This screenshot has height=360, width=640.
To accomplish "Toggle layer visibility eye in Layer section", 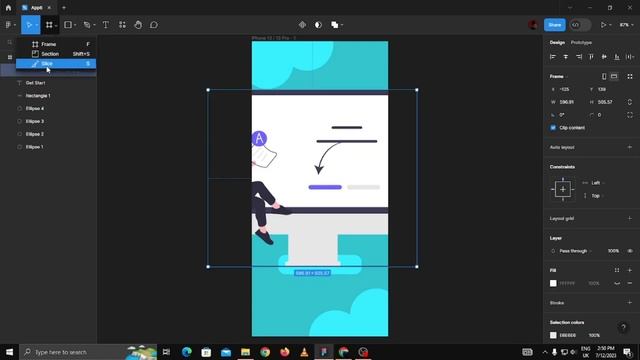I will click(630, 251).
